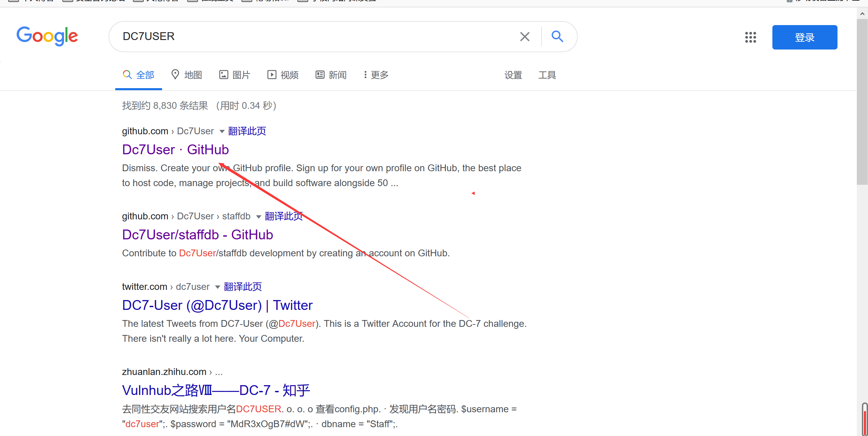Click the 找到约 8,830 条结果 result count text
The height and width of the screenshot is (436, 868).
coord(165,105)
